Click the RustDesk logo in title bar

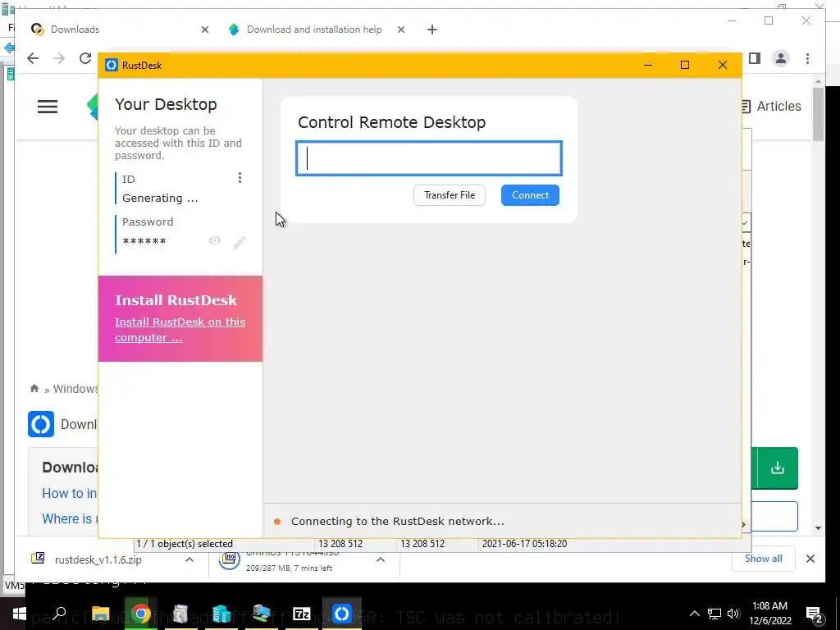pyautogui.click(x=112, y=65)
